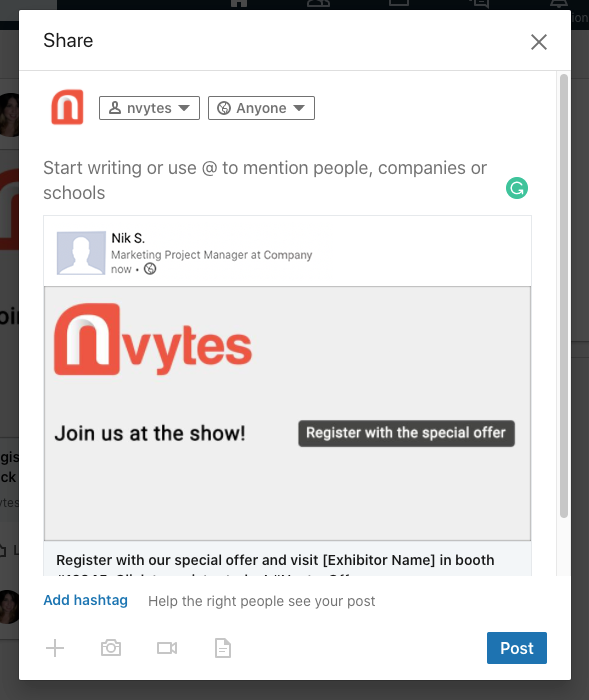Click the dialog's vertical scrollbar
The height and width of the screenshot is (700, 589).
(564, 296)
